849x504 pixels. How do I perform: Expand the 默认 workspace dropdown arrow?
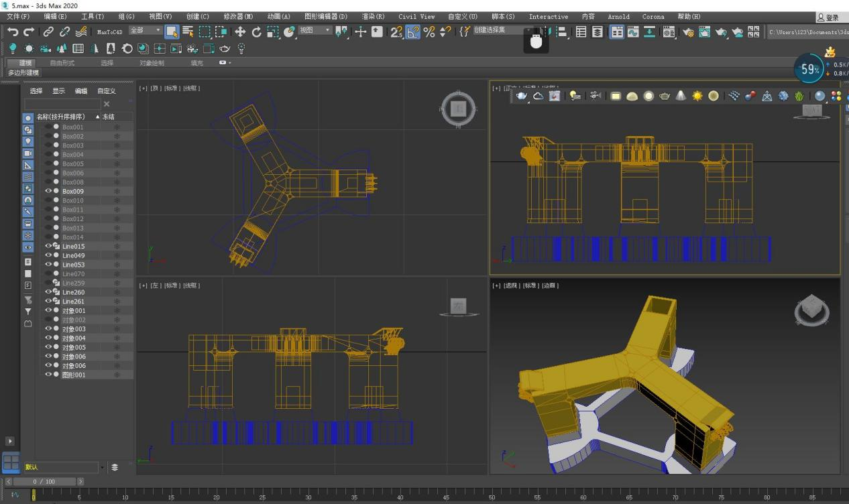(x=103, y=467)
